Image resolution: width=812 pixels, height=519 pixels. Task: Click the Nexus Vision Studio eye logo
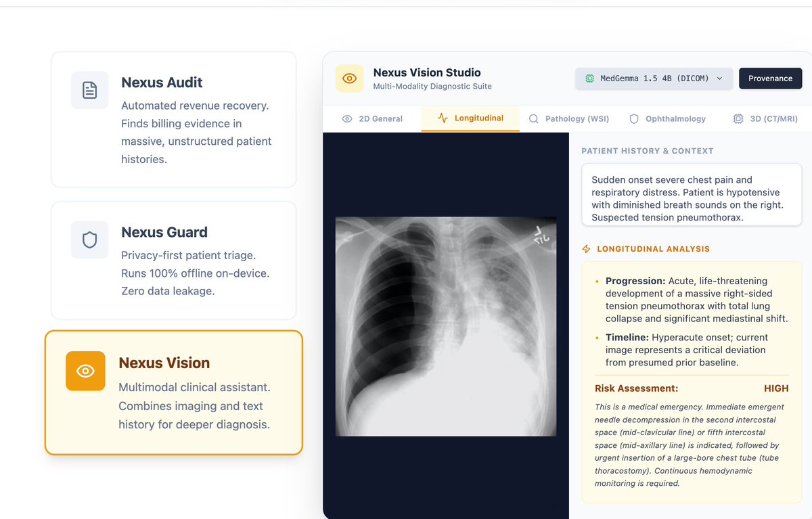tap(349, 78)
